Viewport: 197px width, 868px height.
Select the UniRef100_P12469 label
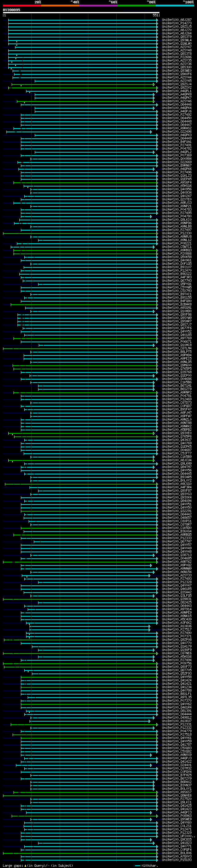(177, 399)
